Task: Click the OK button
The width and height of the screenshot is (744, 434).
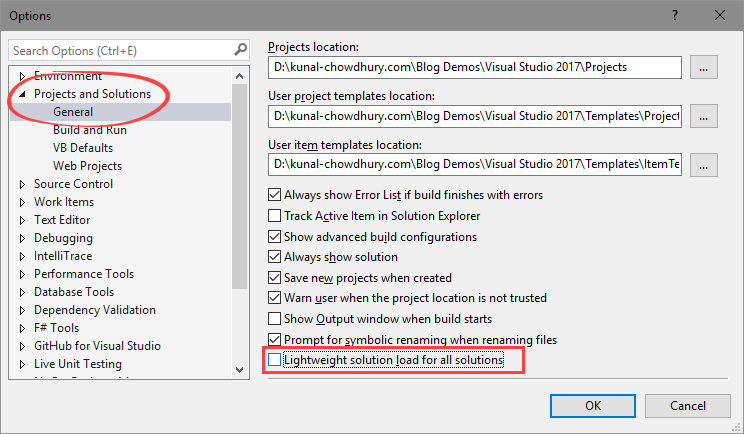Action: pos(592,405)
